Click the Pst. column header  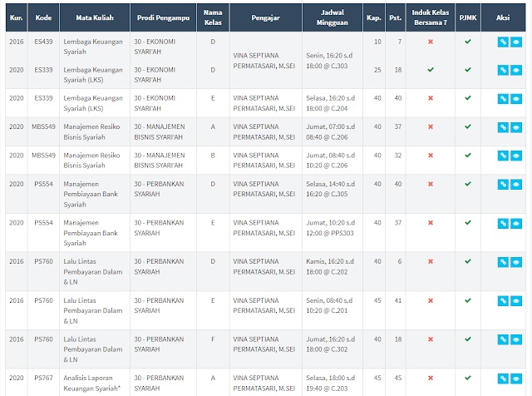pyautogui.click(x=396, y=17)
